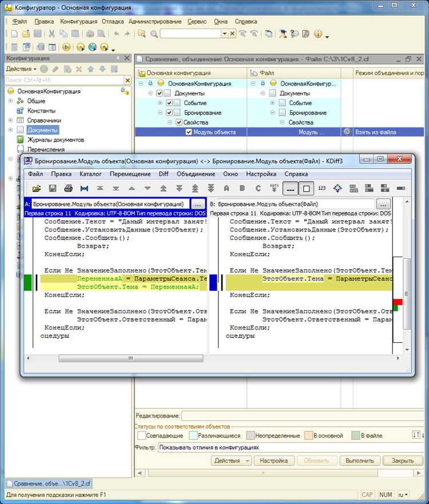The height and width of the screenshot is (504, 429).
Task: Choose source A for the selected difference
Action: coord(227,188)
